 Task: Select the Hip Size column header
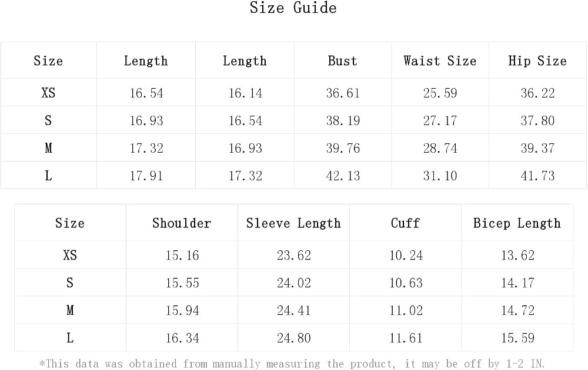click(x=537, y=60)
